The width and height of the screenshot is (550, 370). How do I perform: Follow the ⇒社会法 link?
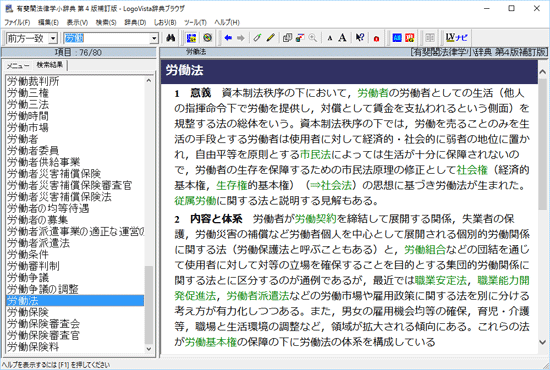(x=331, y=185)
